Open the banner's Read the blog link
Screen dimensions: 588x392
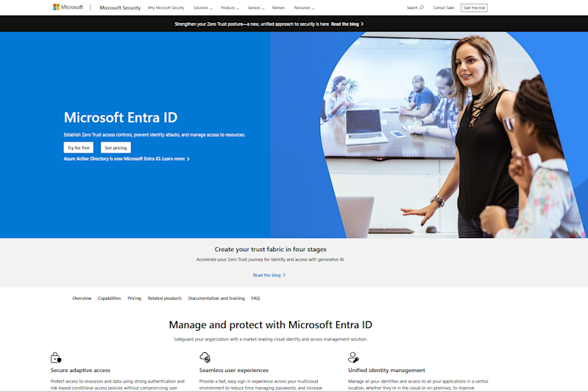[347, 24]
